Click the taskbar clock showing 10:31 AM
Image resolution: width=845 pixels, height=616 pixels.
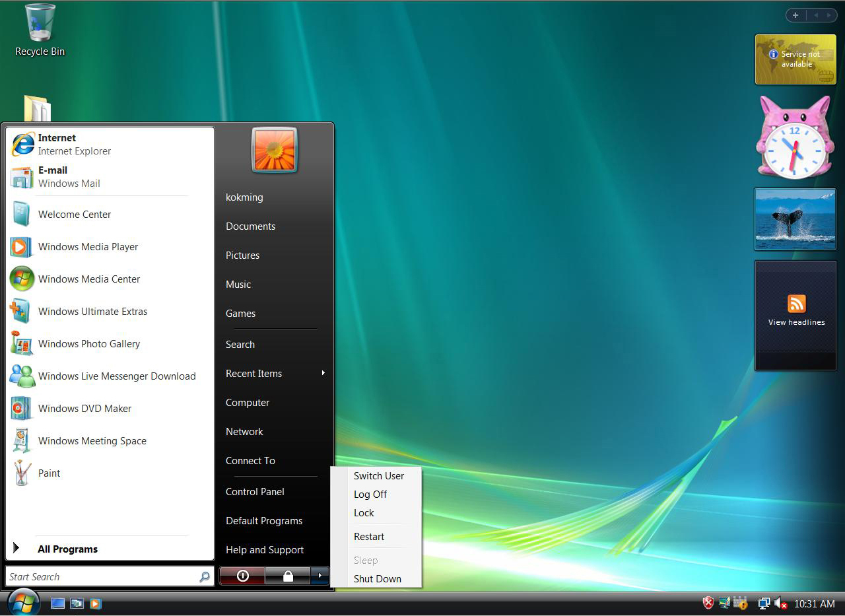[815, 603]
